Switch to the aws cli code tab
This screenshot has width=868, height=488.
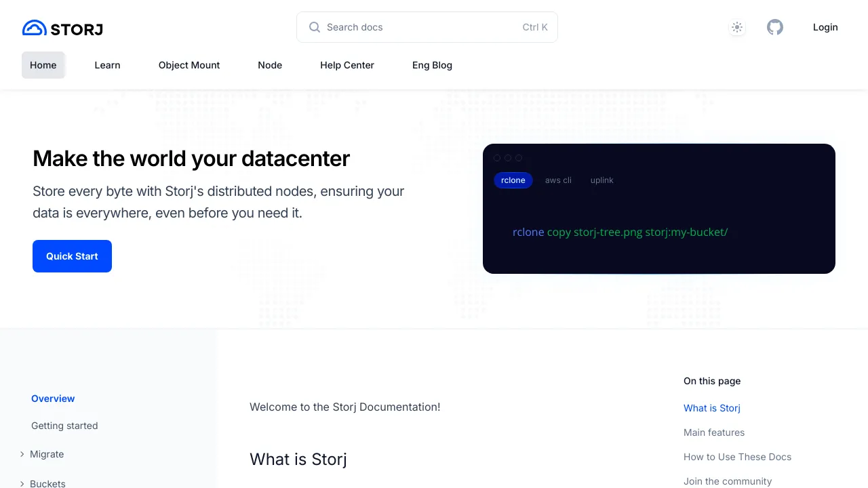coord(558,180)
